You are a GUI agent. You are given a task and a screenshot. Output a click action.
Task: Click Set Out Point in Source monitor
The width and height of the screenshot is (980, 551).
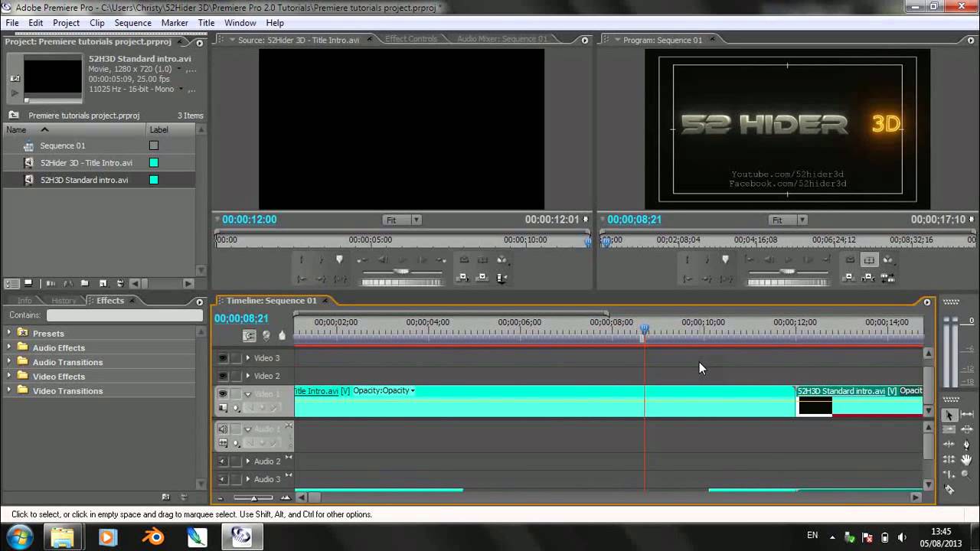click(x=321, y=259)
